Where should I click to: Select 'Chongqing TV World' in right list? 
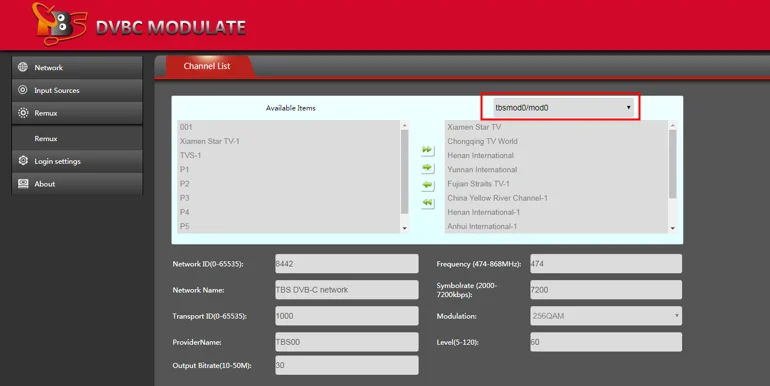pos(557,141)
